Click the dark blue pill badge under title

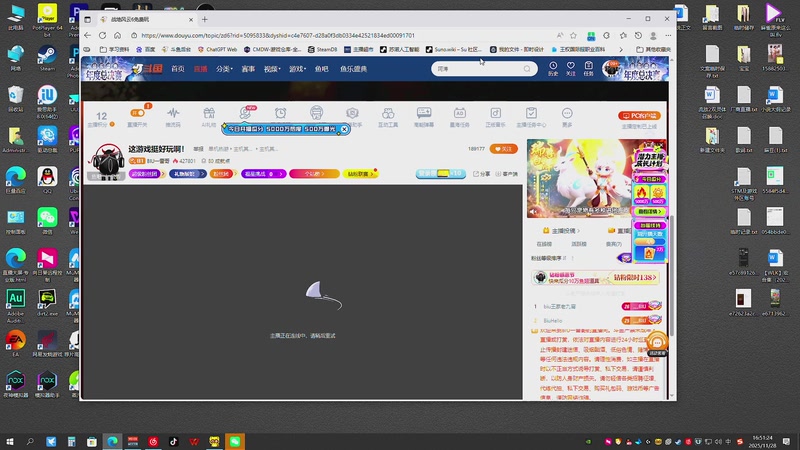point(187,174)
